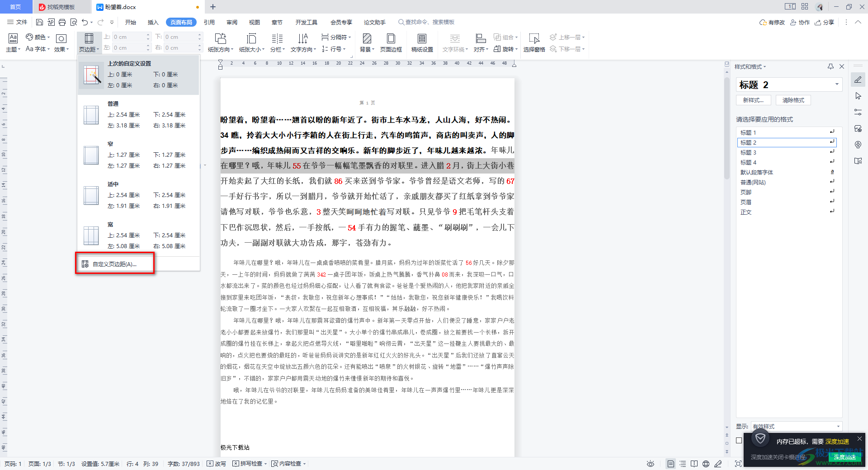Click the Print icon in quick toolbar
Viewport: 868px width, 470px height.
click(x=62, y=22)
